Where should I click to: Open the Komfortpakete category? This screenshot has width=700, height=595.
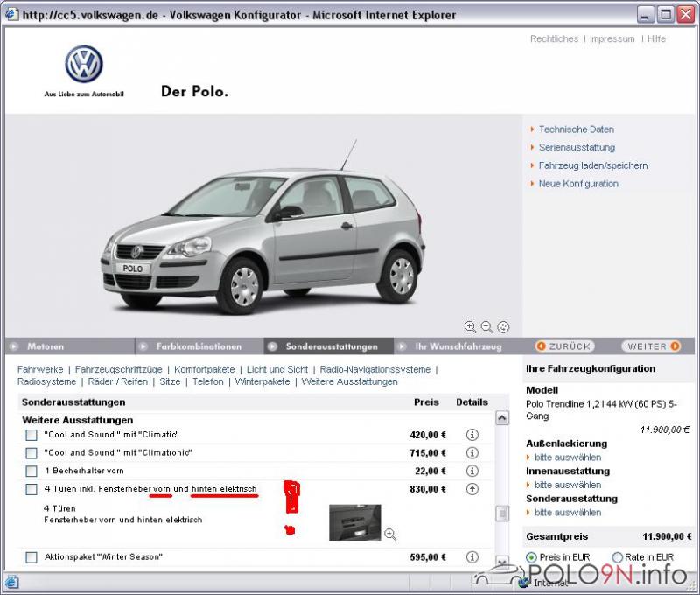[205, 369]
